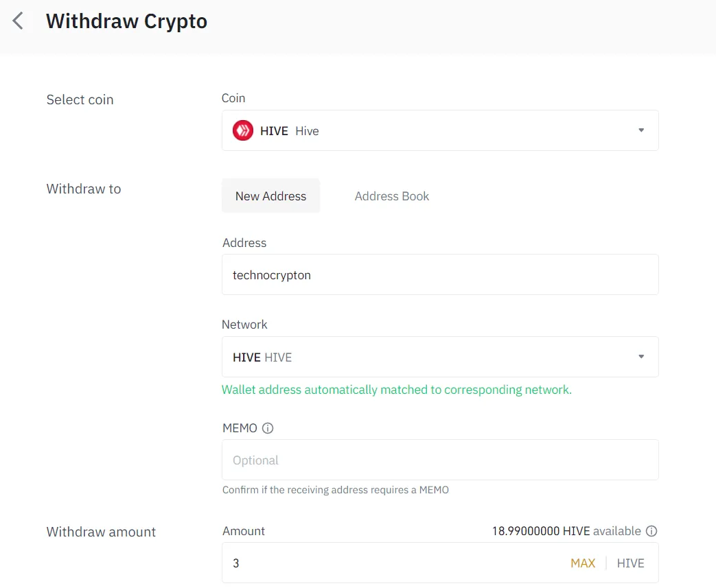Switch to the Address Book tab

392,196
